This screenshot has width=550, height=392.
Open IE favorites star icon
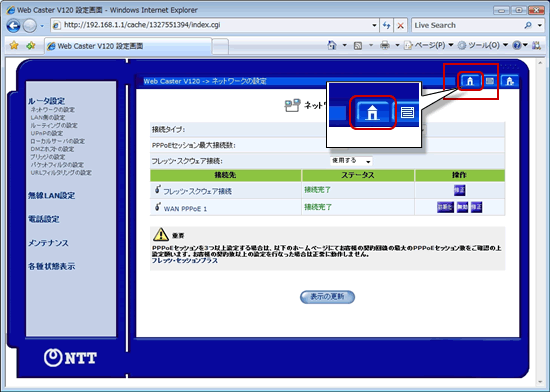[14, 45]
